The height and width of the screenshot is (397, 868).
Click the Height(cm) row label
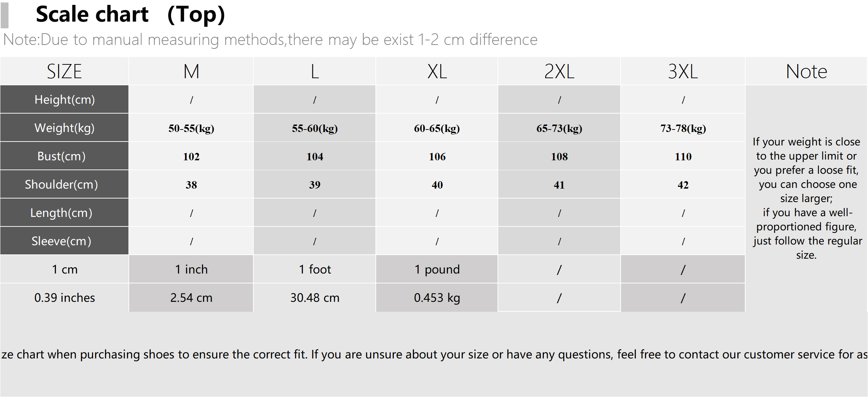(64, 99)
